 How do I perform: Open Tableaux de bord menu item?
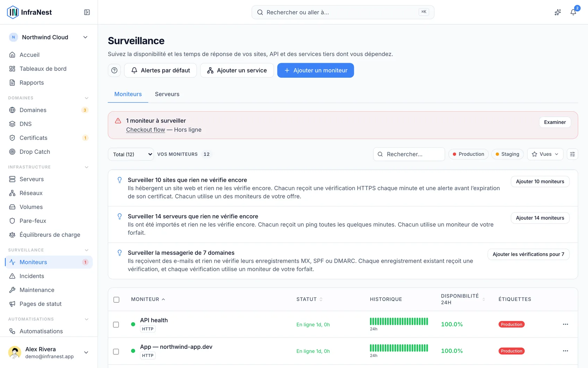pyautogui.click(x=49, y=69)
